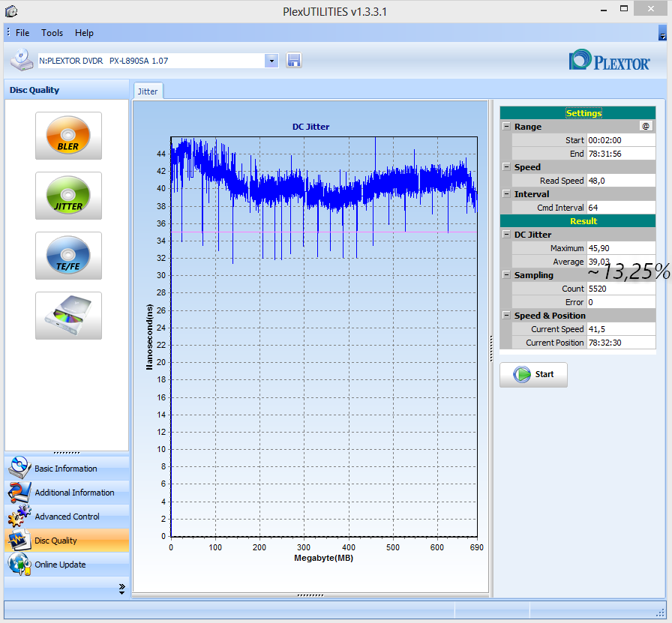This screenshot has width=672, height=623.
Task: Collapse the Interval settings group
Action: tap(506, 193)
